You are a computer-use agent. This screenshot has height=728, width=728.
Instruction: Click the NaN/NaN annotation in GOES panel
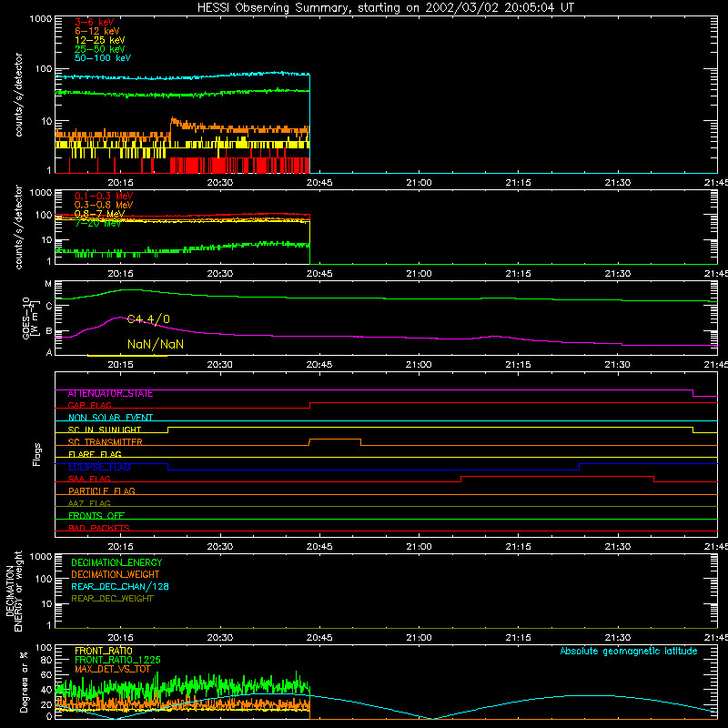click(x=156, y=344)
